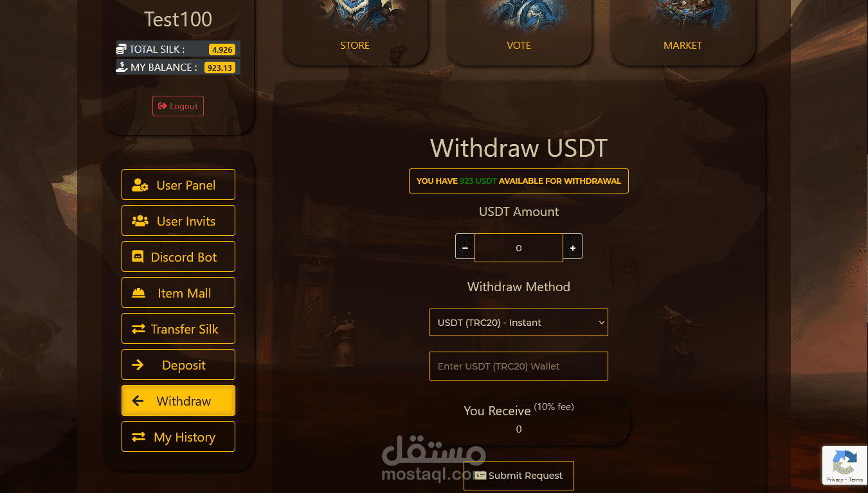Click the Item Mall helmet icon

138,293
